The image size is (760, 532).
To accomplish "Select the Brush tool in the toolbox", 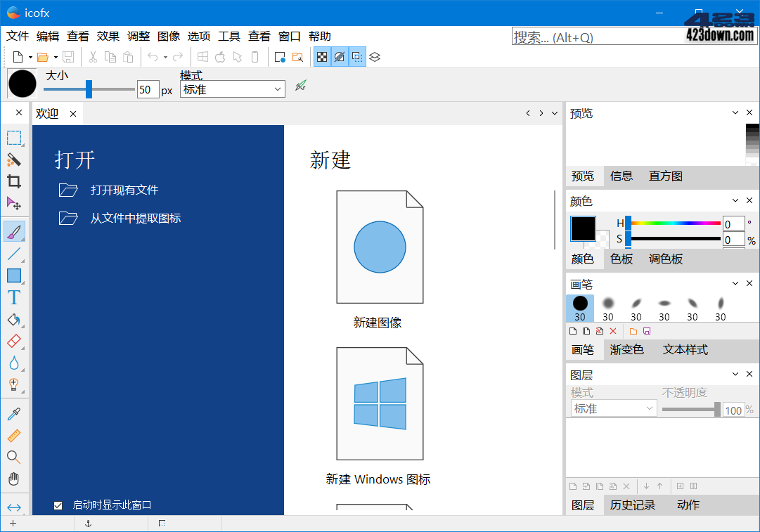I will pyautogui.click(x=14, y=231).
